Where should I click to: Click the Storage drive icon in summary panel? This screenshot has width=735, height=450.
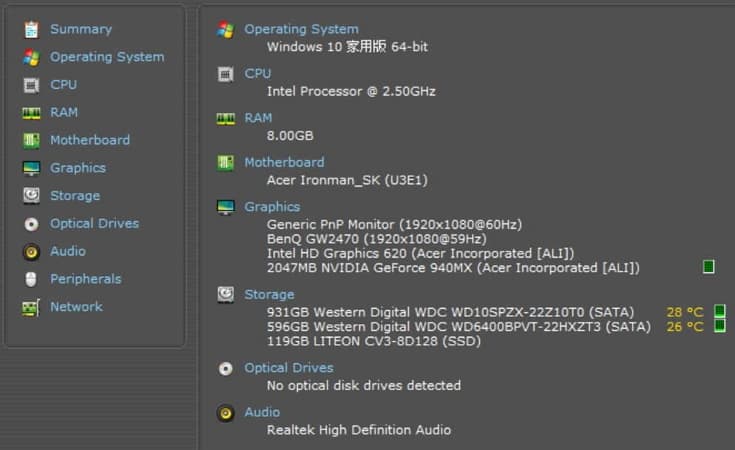coord(225,294)
